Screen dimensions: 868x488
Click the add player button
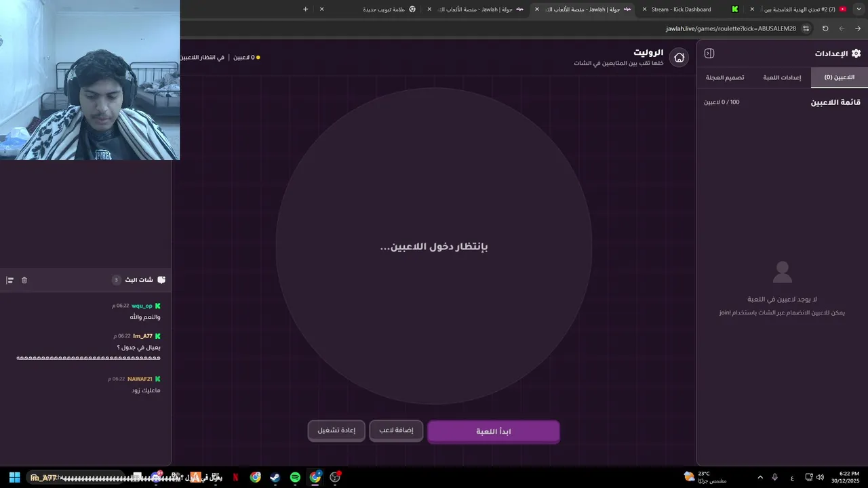click(x=396, y=430)
